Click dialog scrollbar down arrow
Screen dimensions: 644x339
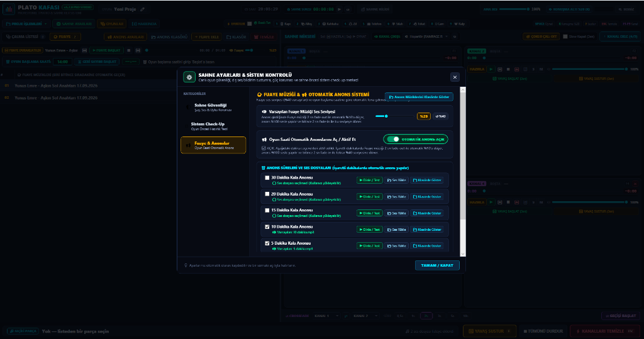tap(463, 254)
